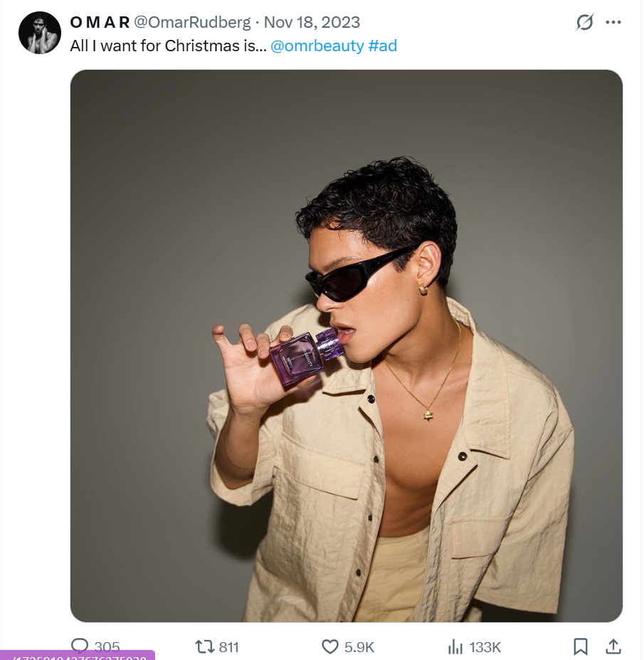
Task: Click the reply speech bubble icon
Action: pyautogui.click(x=80, y=646)
